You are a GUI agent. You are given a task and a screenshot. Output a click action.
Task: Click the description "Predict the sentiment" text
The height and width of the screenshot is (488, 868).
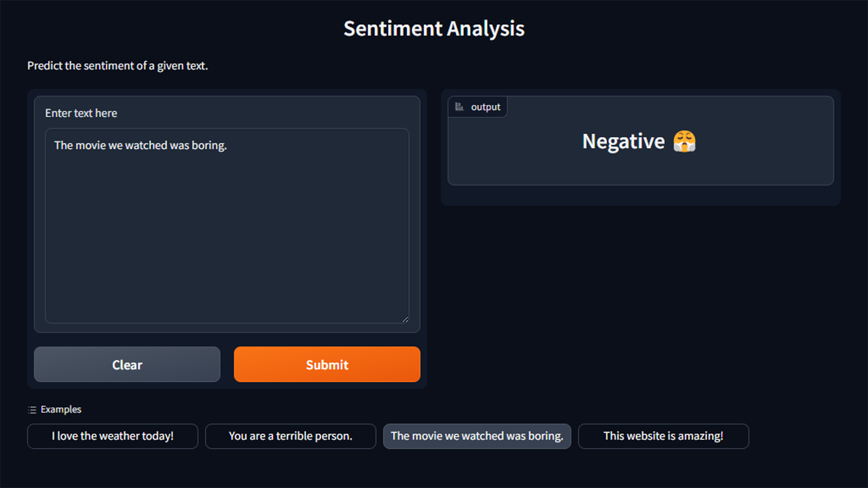[x=118, y=66]
